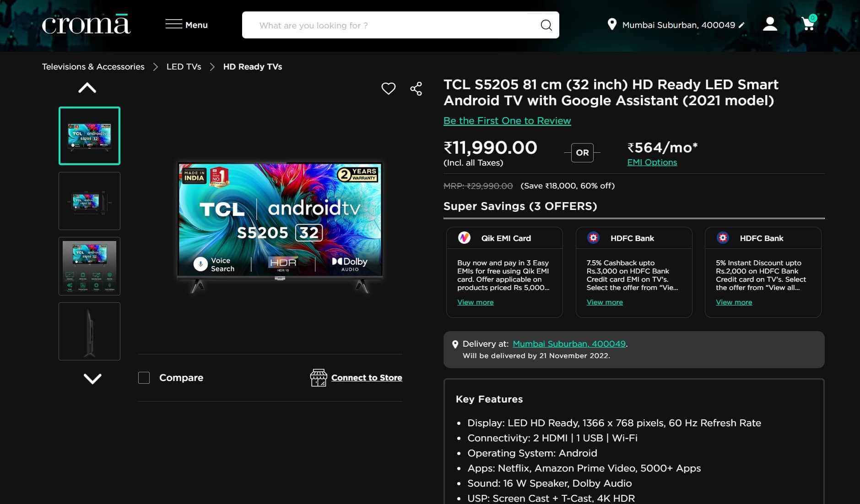Click HDFC Bank logo on instant discount offer
860x504 pixels.
[x=723, y=238]
